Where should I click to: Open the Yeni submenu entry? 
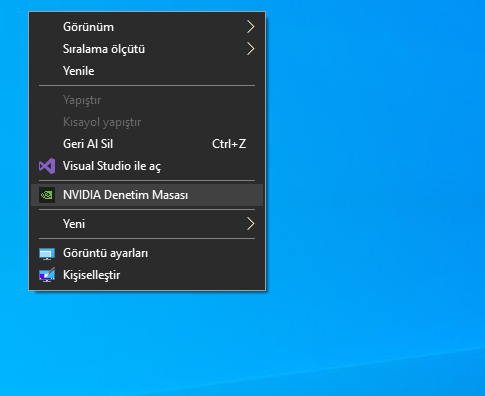[x=147, y=224]
